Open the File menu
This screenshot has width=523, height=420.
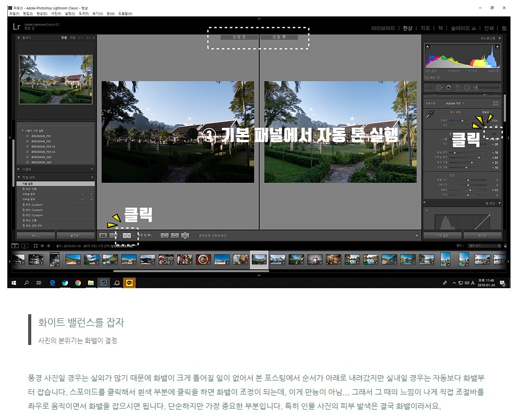click(14, 14)
